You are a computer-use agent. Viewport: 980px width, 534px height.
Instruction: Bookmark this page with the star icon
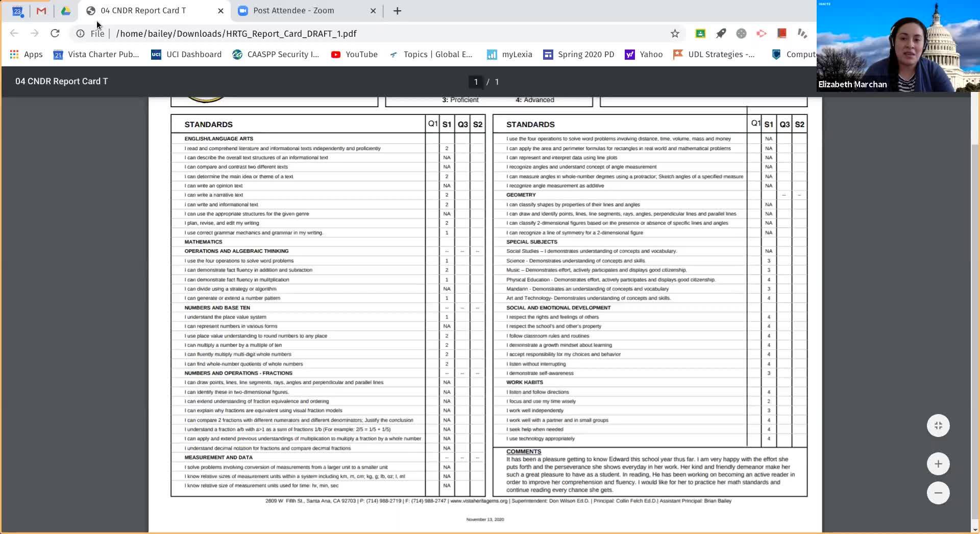(x=675, y=33)
